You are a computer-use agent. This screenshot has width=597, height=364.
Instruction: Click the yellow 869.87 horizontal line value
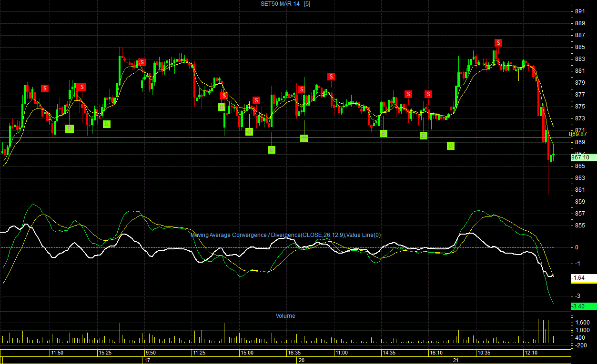pos(577,134)
